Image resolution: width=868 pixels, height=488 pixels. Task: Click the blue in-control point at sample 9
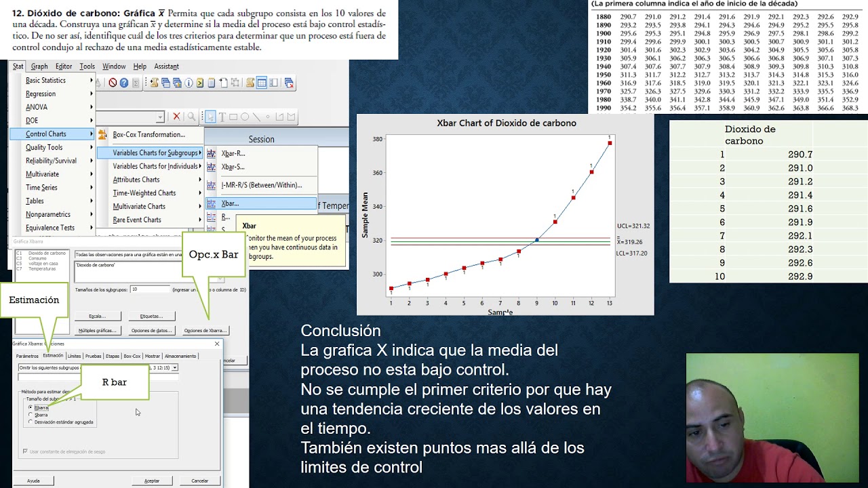(x=537, y=240)
